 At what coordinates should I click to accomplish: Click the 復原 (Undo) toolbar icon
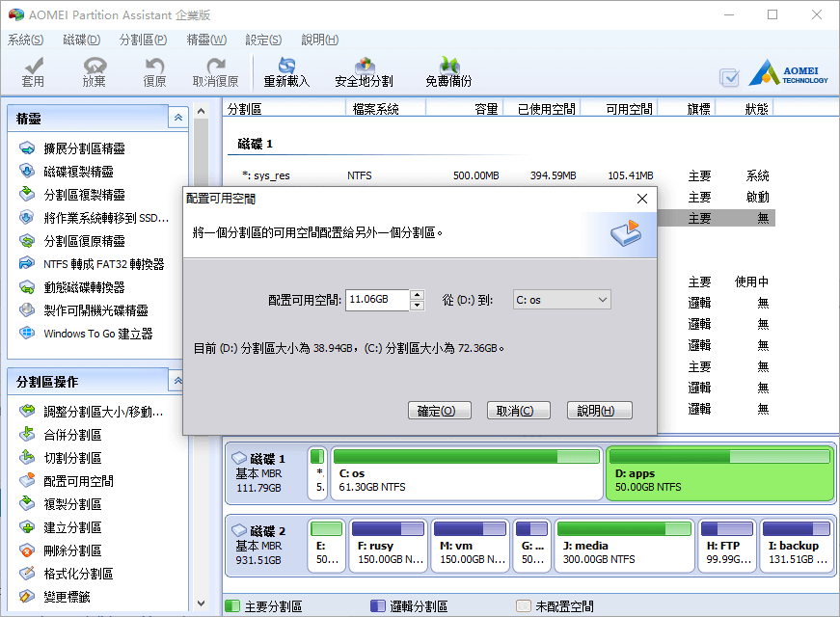[x=155, y=72]
